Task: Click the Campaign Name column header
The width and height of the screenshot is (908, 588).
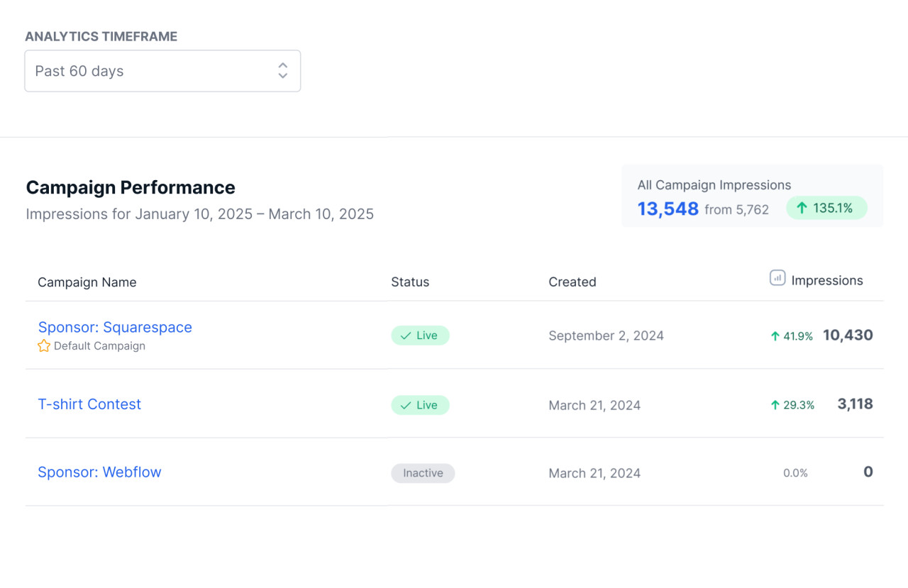Action: [x=87, y=282]
